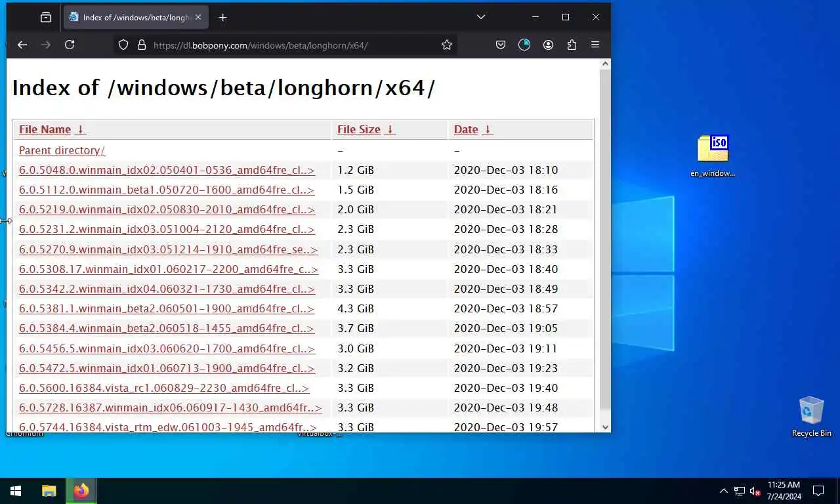The width and height of the screenshot is (840, 504).
Task: Open Firefox application hamburger menu
Action: [595, 45]
